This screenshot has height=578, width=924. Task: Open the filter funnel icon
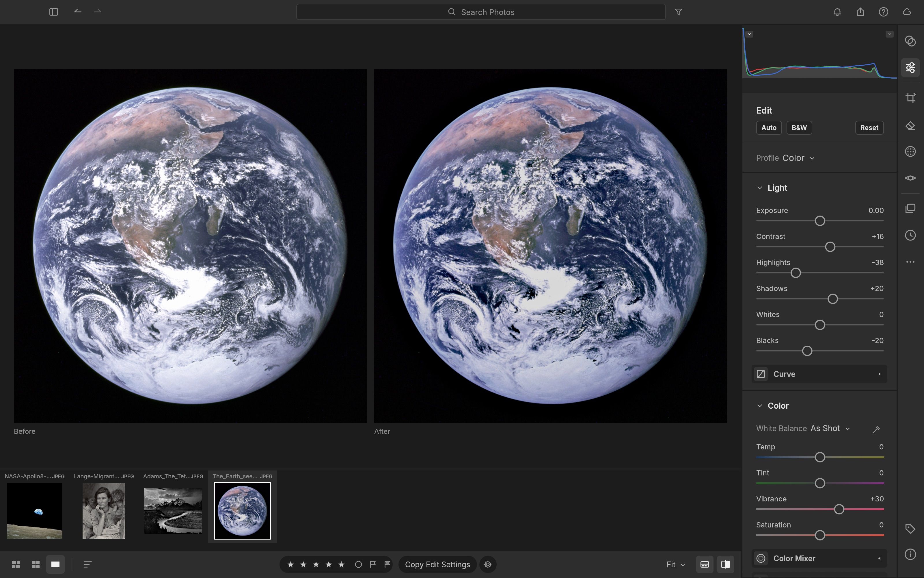click(679, 12)
